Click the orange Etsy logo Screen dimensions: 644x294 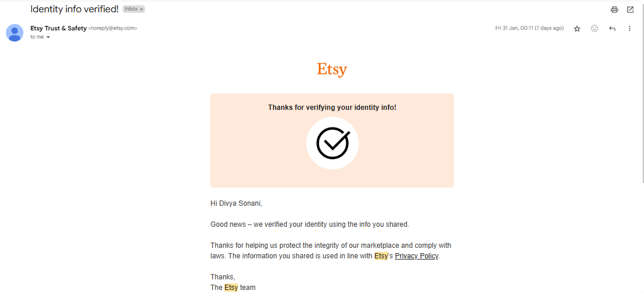point(332,70)
